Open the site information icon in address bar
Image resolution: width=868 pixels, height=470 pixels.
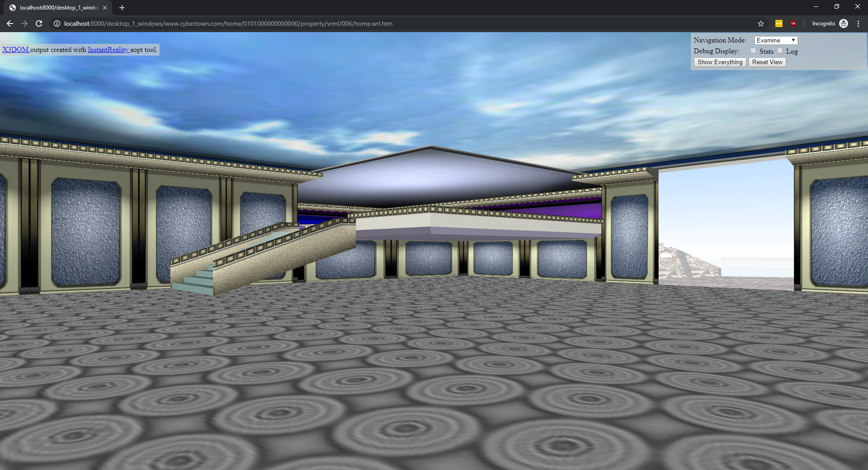coord(56,23)
